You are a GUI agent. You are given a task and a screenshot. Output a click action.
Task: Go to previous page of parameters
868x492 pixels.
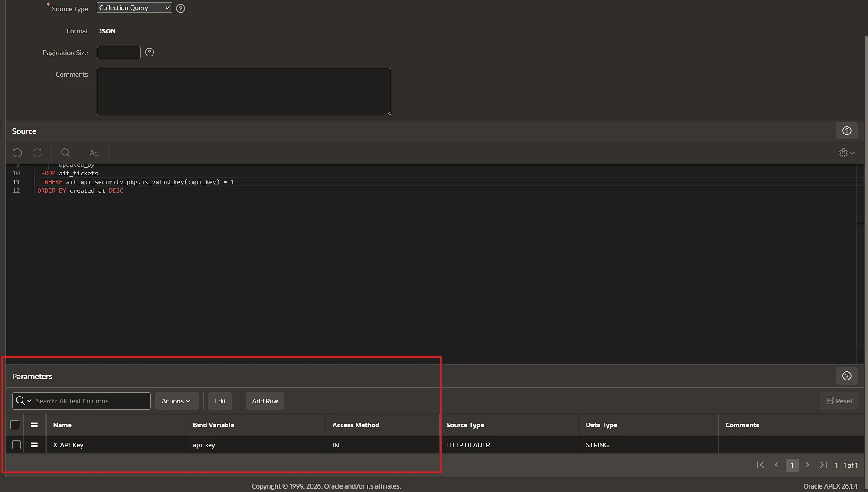[x=777, y=465]
